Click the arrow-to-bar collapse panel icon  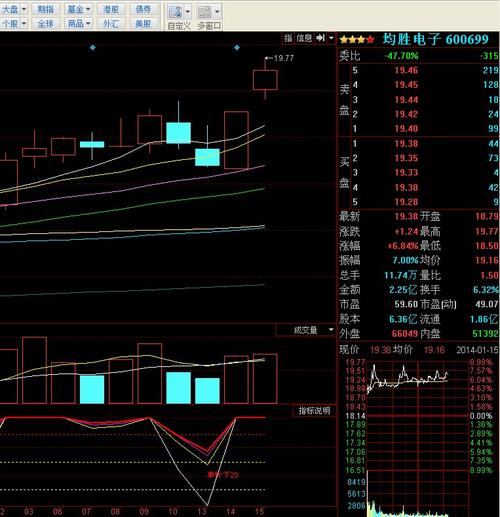[x=320, y=38]
